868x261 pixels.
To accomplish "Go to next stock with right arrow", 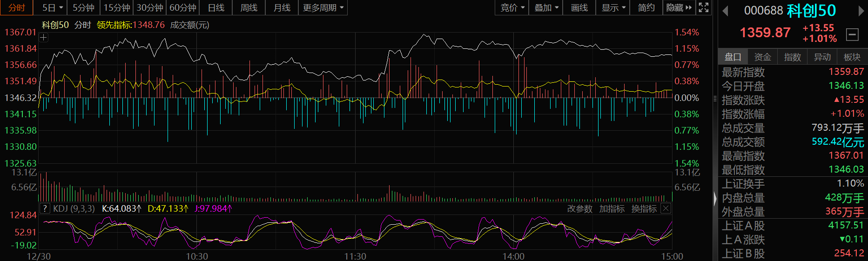I will [x=861, y=11].
